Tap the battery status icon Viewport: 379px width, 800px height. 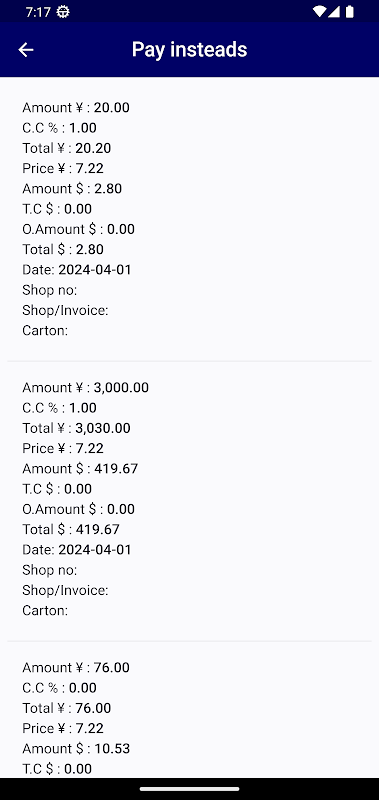tap(349, 11)
